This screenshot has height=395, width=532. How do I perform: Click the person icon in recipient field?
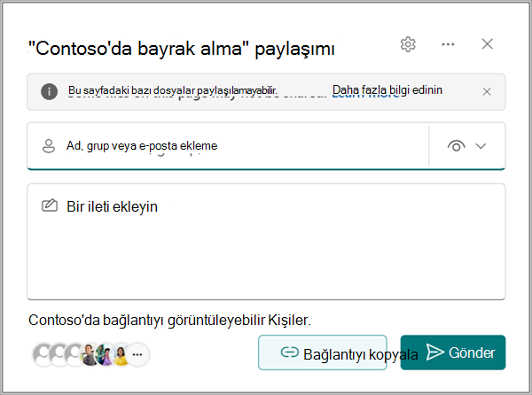(x=49, y=146)
